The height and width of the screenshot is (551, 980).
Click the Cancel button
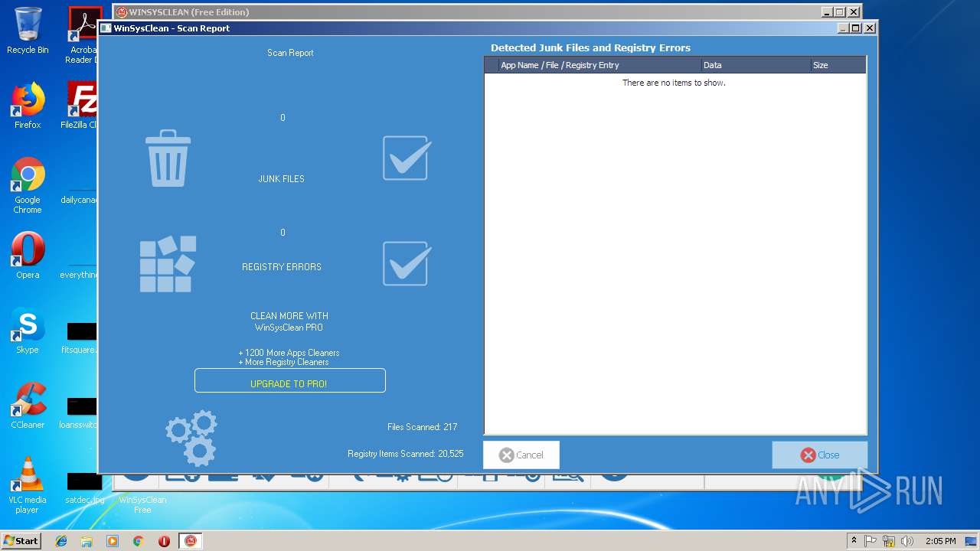point(521,455)
